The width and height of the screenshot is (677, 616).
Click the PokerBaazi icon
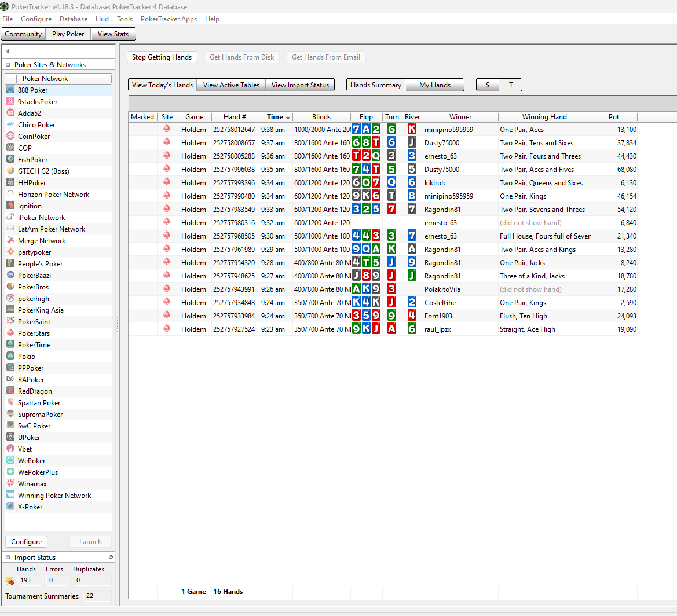(11, 276)
